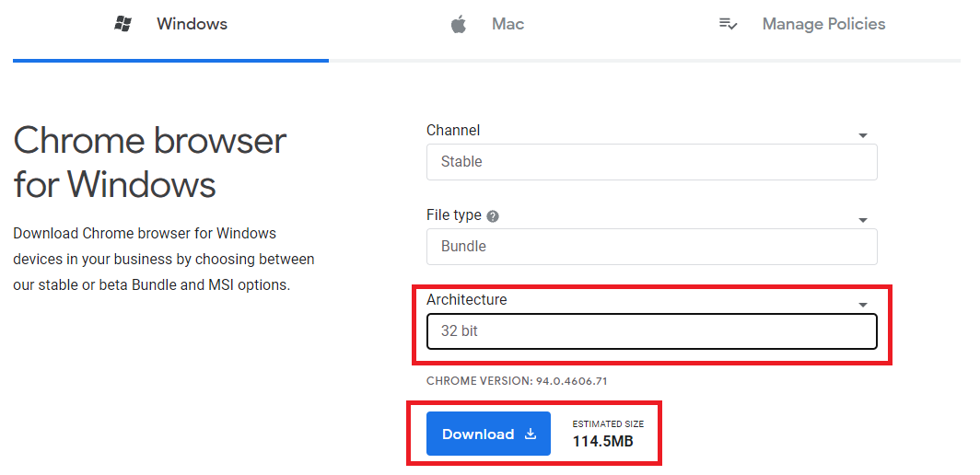Viewport: 980px width, 475px height.
Task: Open the Architecture dropdown showing 32 bit
Action: coord(652,331)
